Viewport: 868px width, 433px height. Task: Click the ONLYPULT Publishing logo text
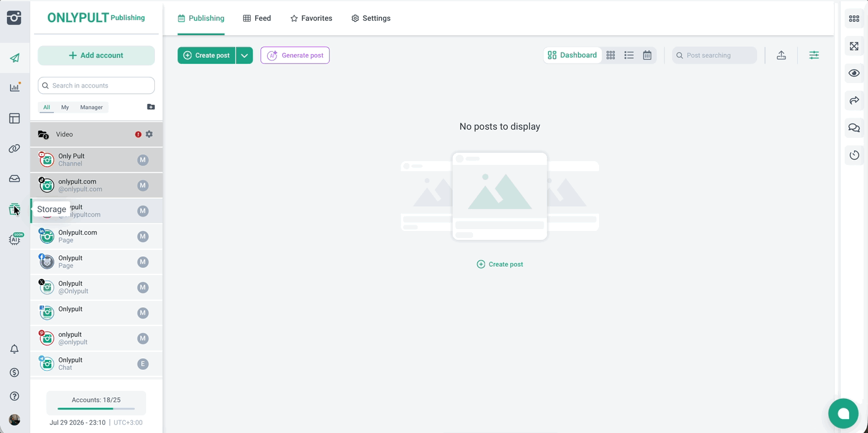(x=96, y=18)
